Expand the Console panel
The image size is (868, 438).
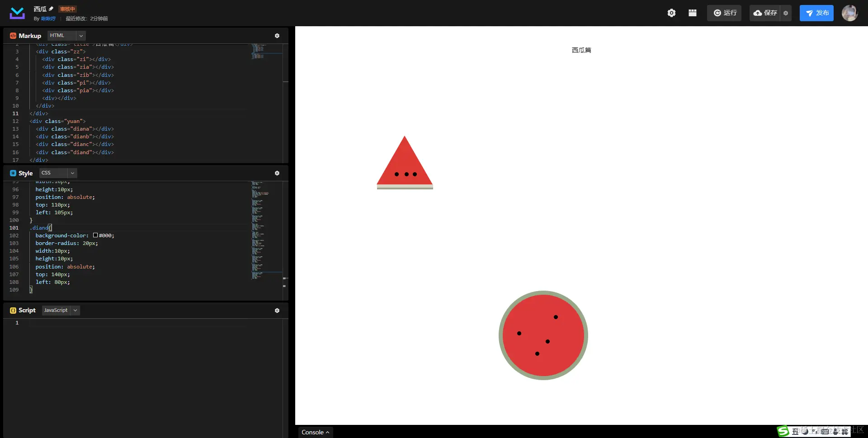click(x=315, y=432)
